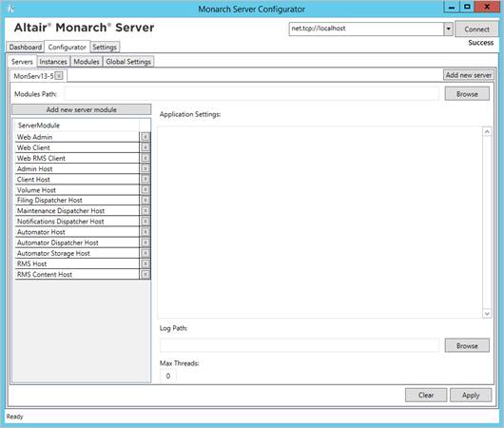Select the MonServ13-5 server tab
This screenshot has width=504, height=428.
[33, 76]
